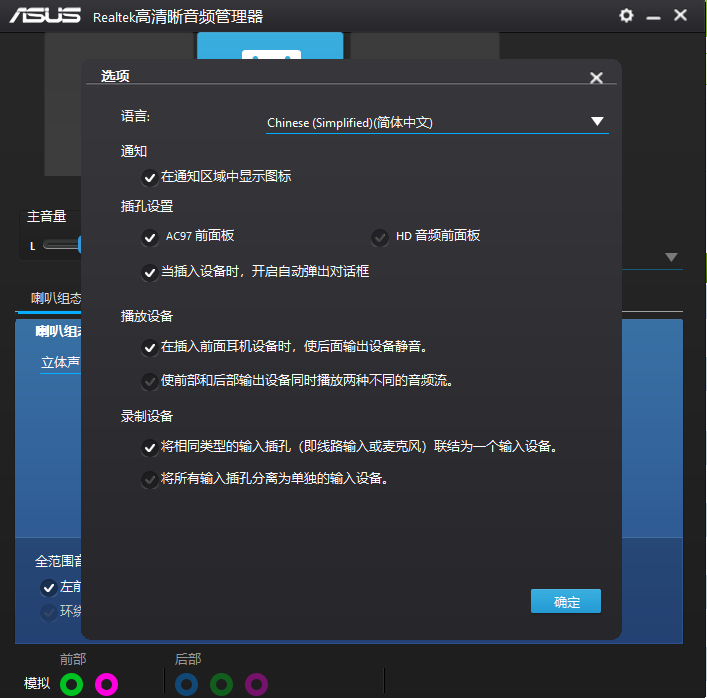Click the rear green analog jack
This screenshot has width=707, height=698.
point(221,684)
